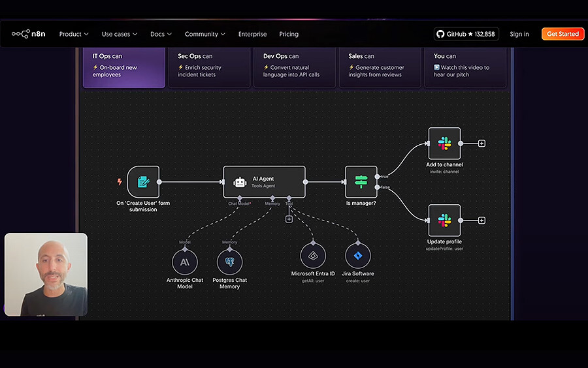
Task: Expand the Use cases dropdown
Action: point(120,34)
